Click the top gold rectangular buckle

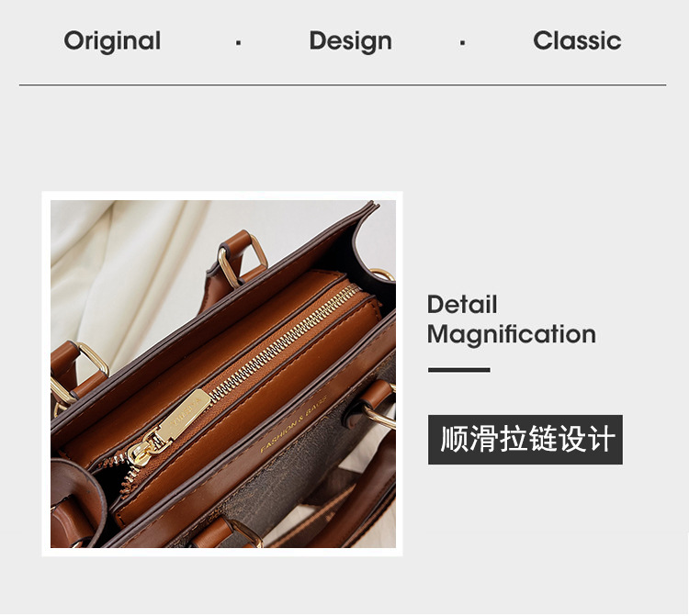pyautogui.click(x=243, y=261)
